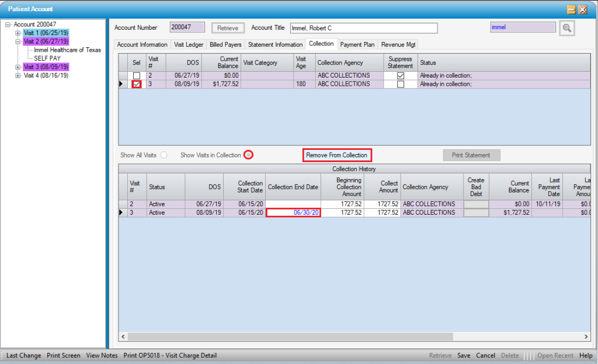Click the Save button in status bar
This screenshot has width=598, height=364.
click(x=464, y=356)
